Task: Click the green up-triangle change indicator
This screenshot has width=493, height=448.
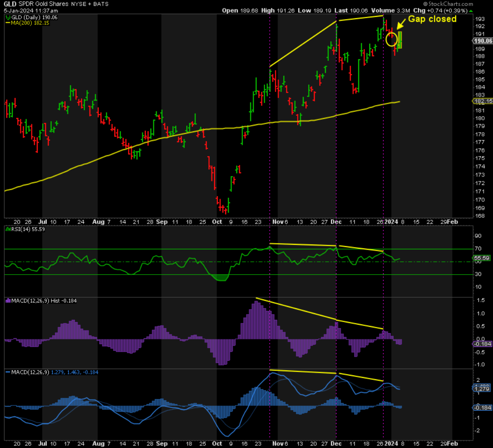Action: [x=471, y=11]
